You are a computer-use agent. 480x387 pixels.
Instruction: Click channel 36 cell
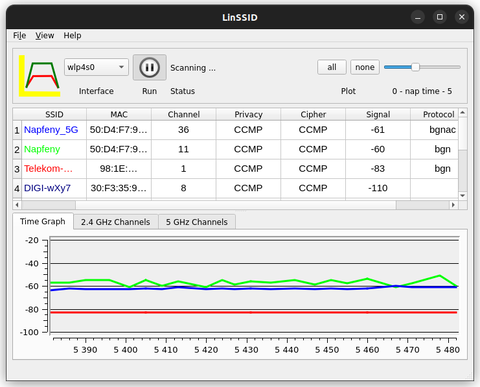coord(184,130)
